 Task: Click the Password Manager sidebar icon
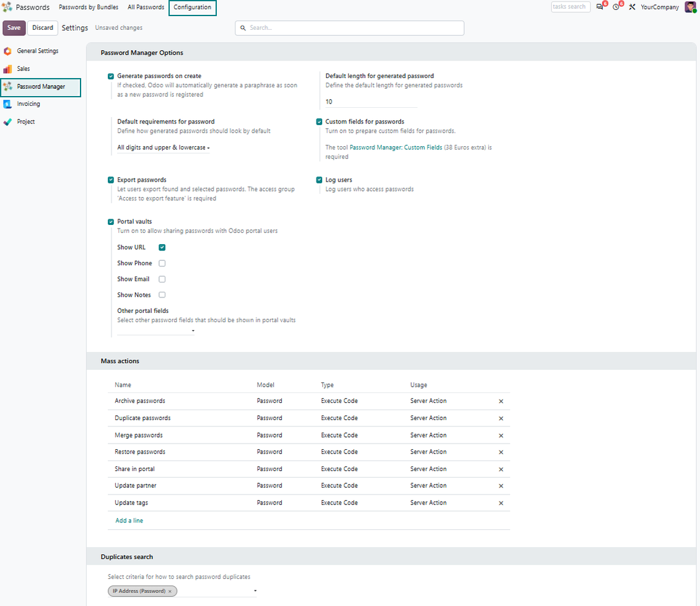(x=7, y=87)
